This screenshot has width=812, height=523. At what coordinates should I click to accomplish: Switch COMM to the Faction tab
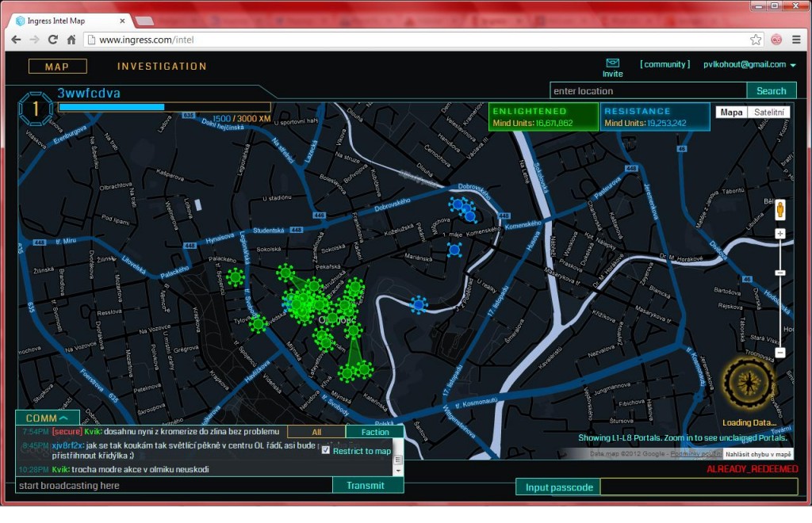coord(375,432)
